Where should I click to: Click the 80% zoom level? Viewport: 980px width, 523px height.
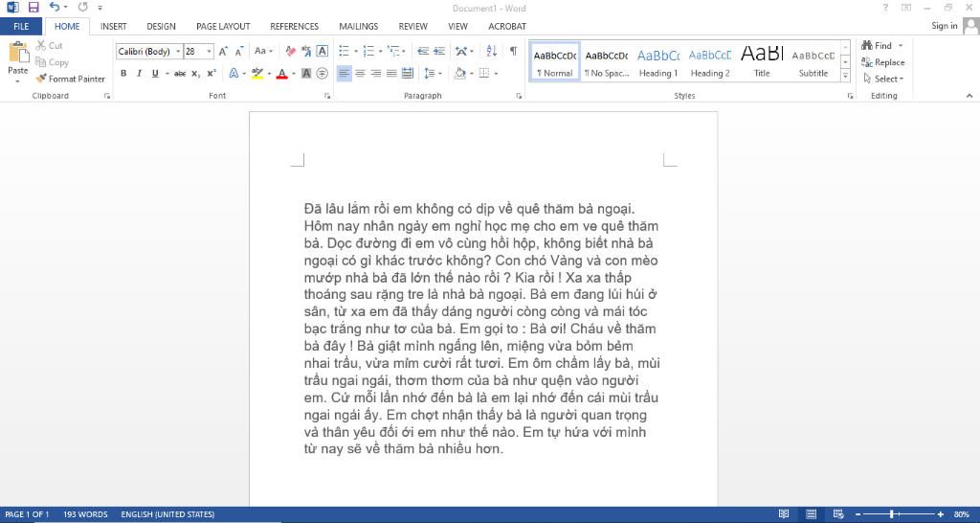coord(961,514)
